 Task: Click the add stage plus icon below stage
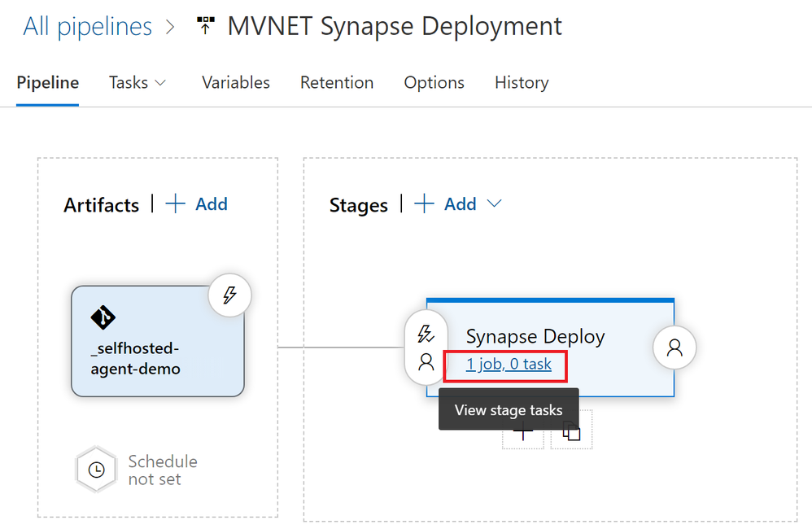point(522,433)
